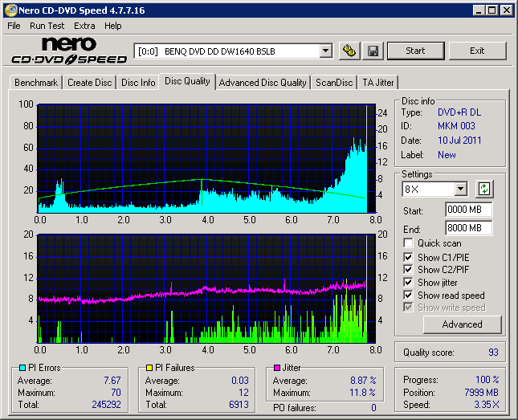The width and height of the screenshot is (518, 420).
Task: Open the Extra menu
Action: coord(84,26)
